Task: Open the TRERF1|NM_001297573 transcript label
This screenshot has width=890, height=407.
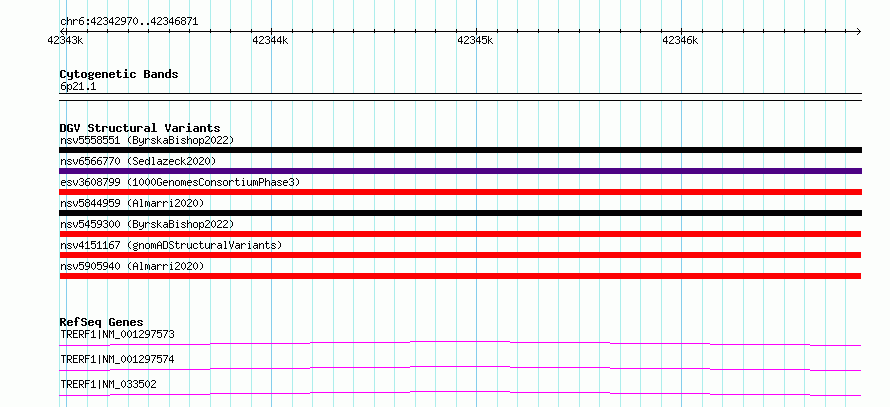Action: pos(117,334)
